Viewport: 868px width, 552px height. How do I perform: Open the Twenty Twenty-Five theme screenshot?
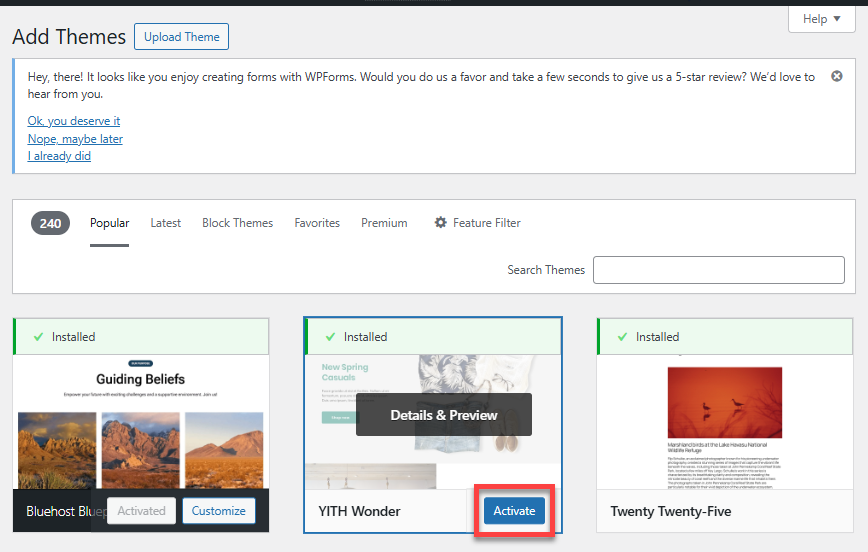(725, 422)
